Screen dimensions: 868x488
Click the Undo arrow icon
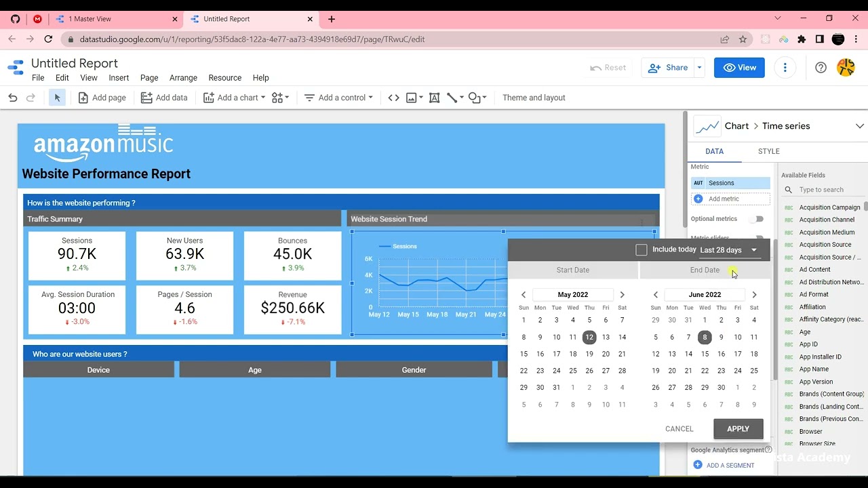[x=13, y=98]
